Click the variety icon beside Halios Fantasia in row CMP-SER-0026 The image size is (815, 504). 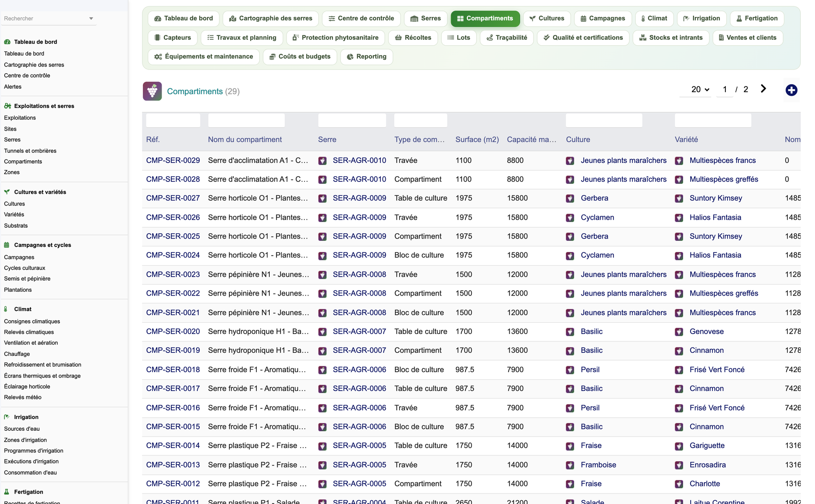click(679, 218)
